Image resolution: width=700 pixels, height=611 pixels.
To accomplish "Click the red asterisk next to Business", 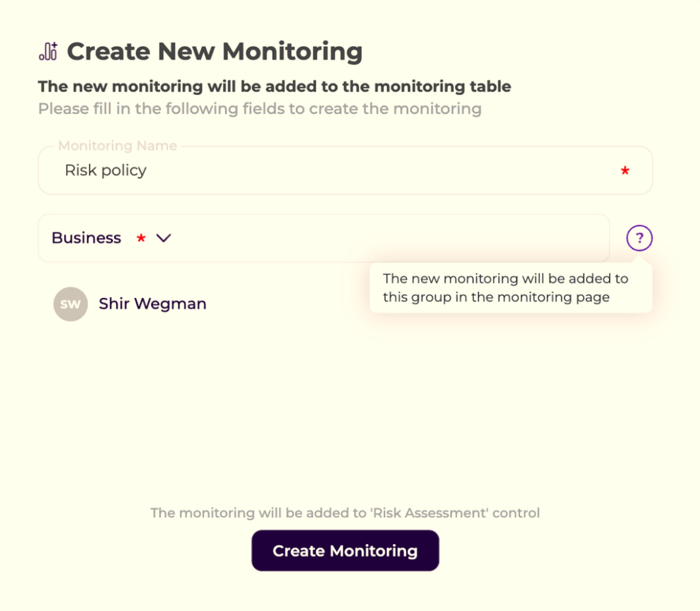I will 141,238.
